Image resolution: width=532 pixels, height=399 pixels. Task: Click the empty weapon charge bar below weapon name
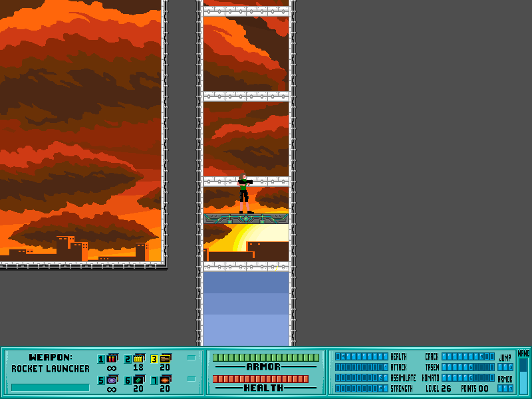pyautogui.click(x=50, y=387)
